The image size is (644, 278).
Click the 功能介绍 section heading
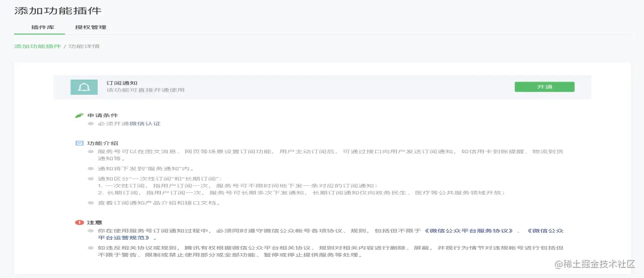[x=103, y=143]
